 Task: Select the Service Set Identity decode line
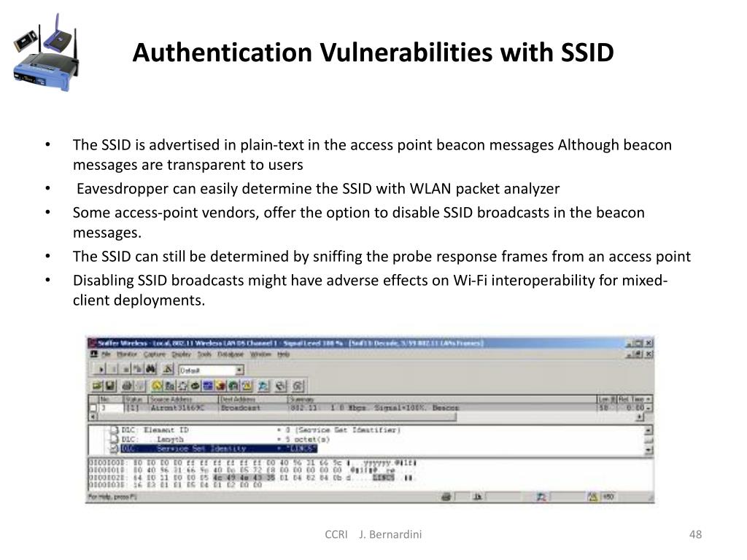coord(218,448)
